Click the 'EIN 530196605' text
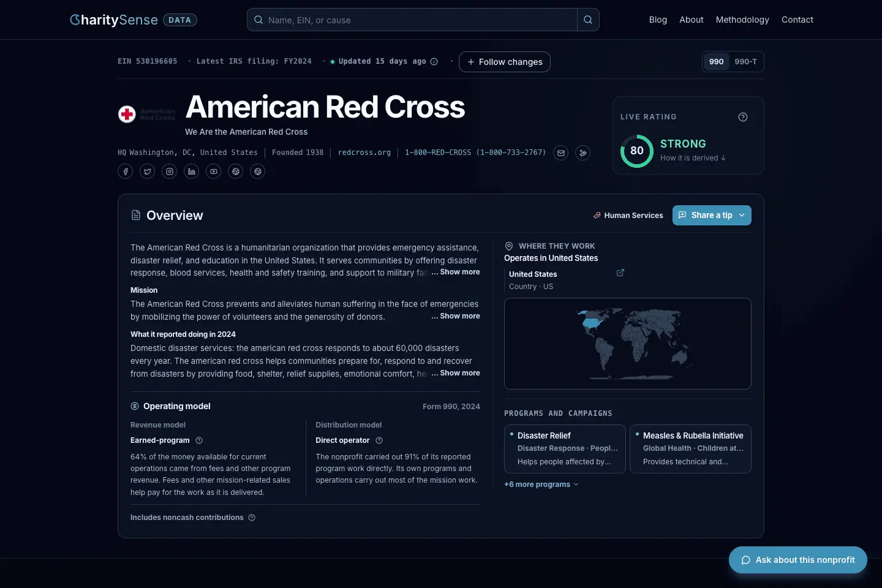This screenshot has height=588, width=882. click(x=148, y=61)
